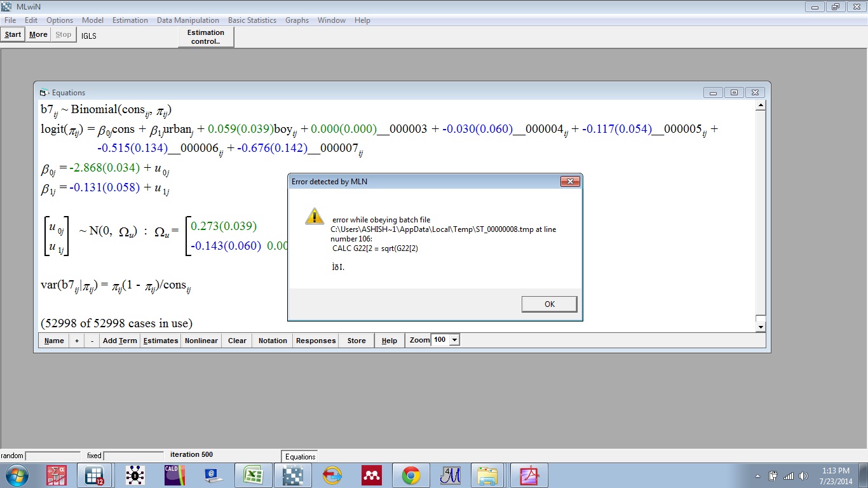Toggle Estimates display in Equations window
Image resolution: width=868 pixels, height=488 pixels.
[x=161, y=341]
